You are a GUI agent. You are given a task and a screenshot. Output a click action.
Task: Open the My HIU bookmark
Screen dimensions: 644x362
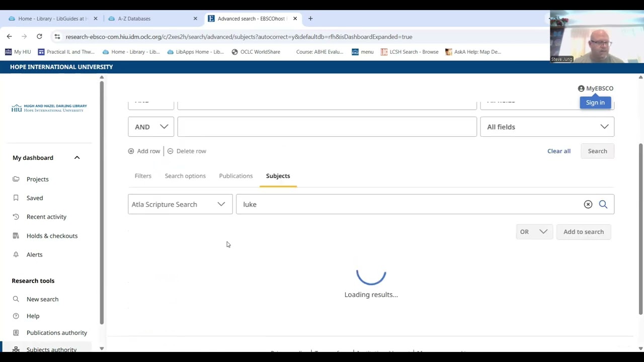[x=18, y=52]
